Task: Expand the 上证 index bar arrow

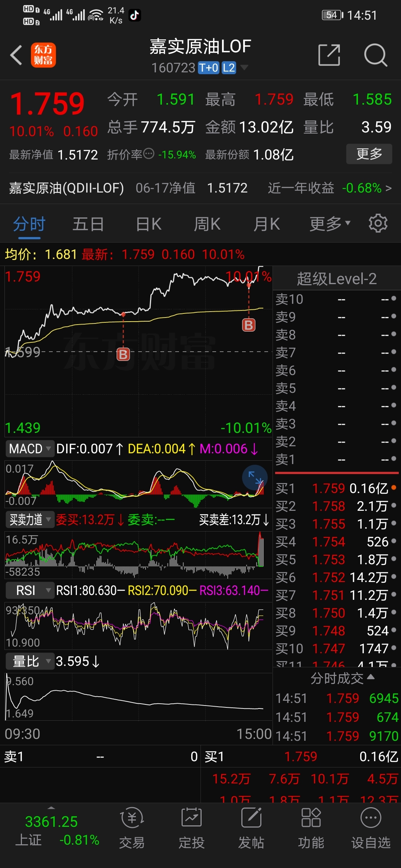Action: click(51, 808)
